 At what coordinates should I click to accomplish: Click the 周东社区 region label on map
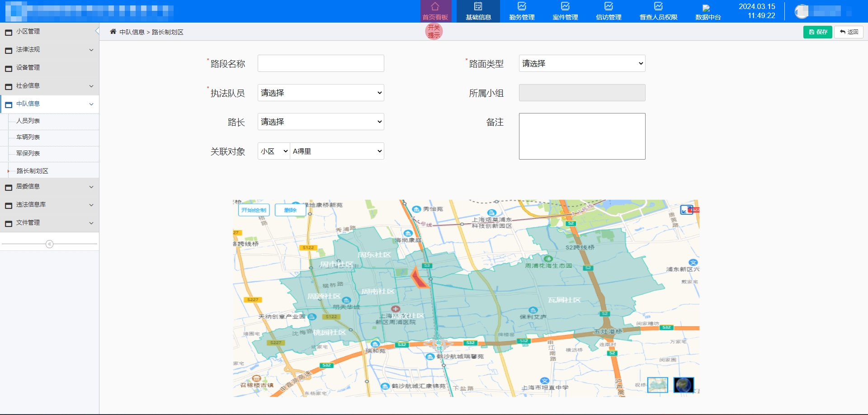pyautogui.click(x=374, y=255)
